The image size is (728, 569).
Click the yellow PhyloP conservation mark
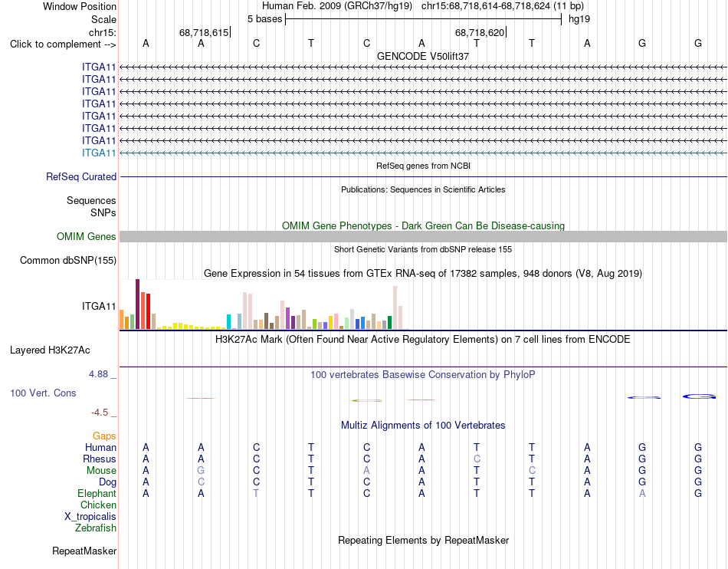(367, 400)
